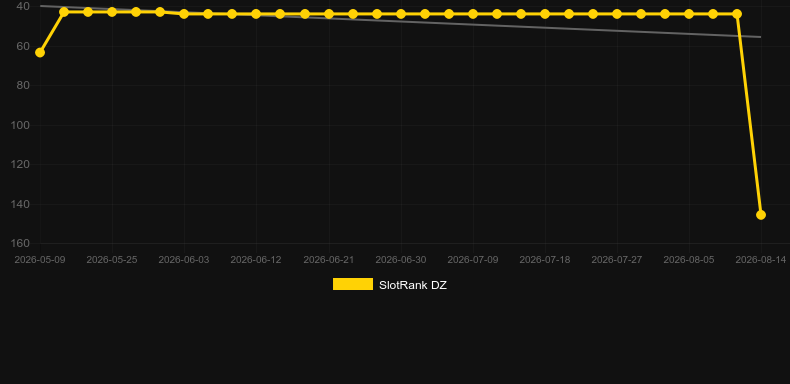This screenshot has height=384, width=790.
Task: Select the data point above 2026-07-27
Action: (617, 14)
